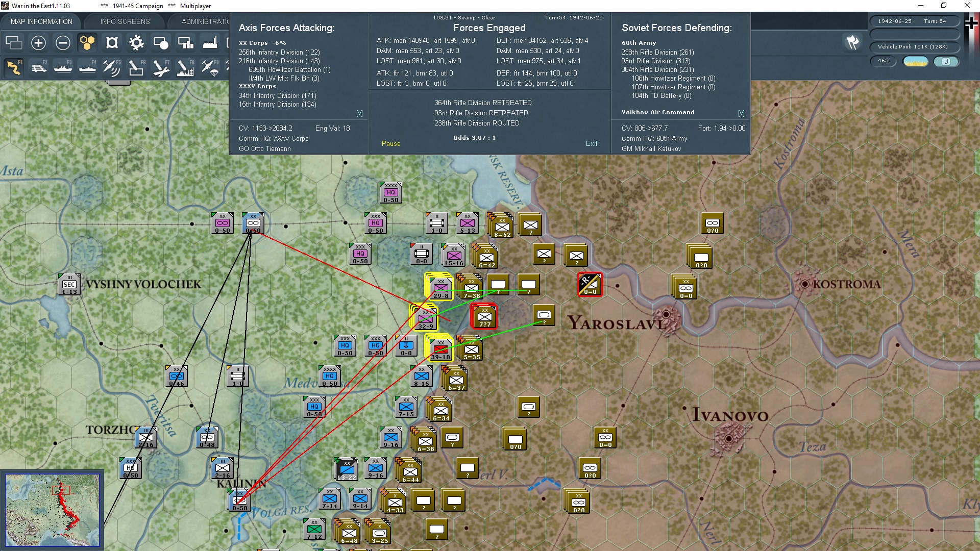Image resolution: width=980 pixels, height=551 pixels.
Task: Zoom in with the plus icon
Action: pyautogui.click(x=38, y=43)
